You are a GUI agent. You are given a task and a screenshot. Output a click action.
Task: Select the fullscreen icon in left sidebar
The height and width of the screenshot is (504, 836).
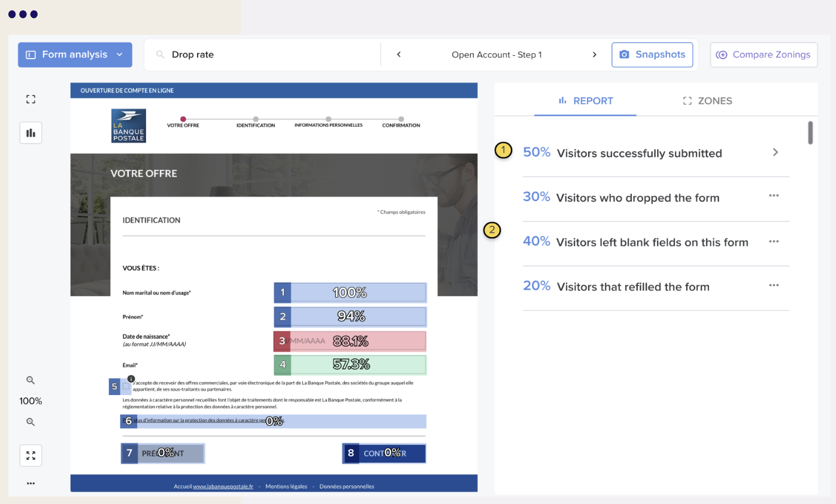coord(31,99)
